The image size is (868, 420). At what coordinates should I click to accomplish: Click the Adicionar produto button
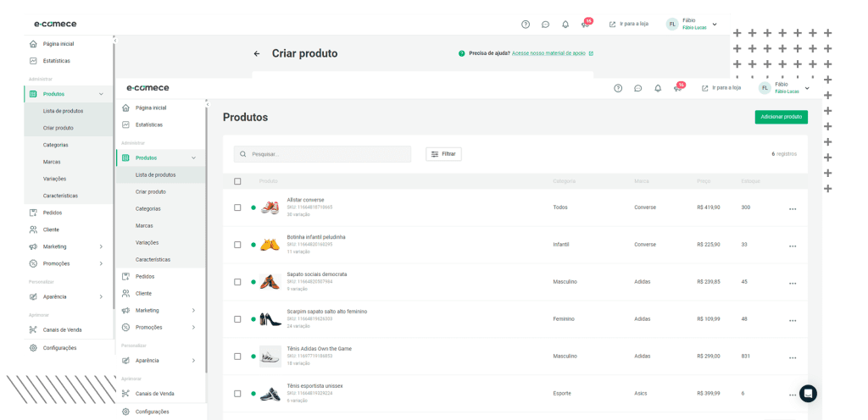pos(781,117)
